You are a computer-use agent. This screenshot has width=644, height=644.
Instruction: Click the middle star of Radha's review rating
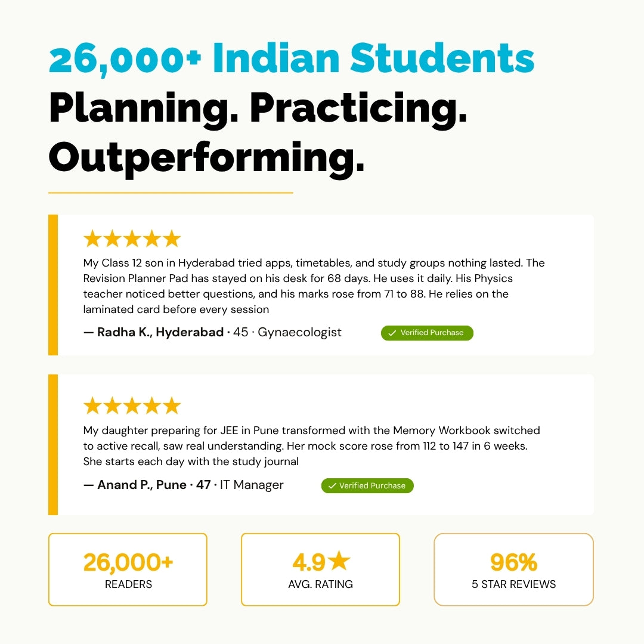point(132,239)
